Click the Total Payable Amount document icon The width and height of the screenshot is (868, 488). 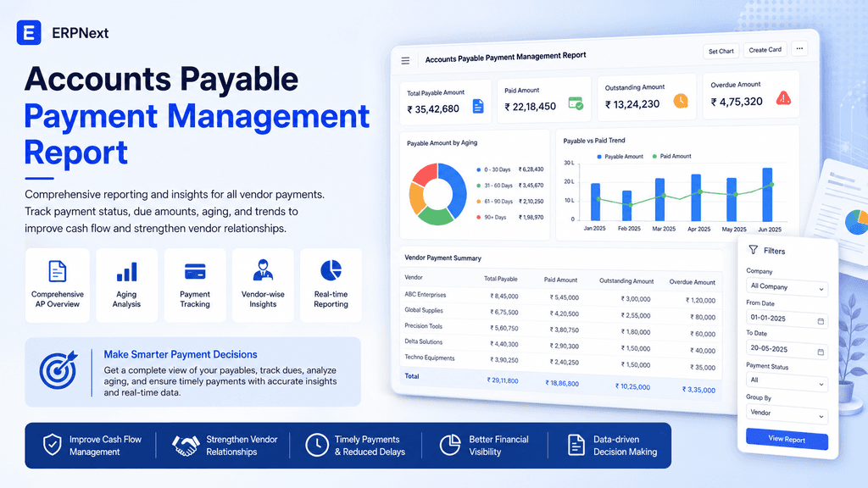478,106
